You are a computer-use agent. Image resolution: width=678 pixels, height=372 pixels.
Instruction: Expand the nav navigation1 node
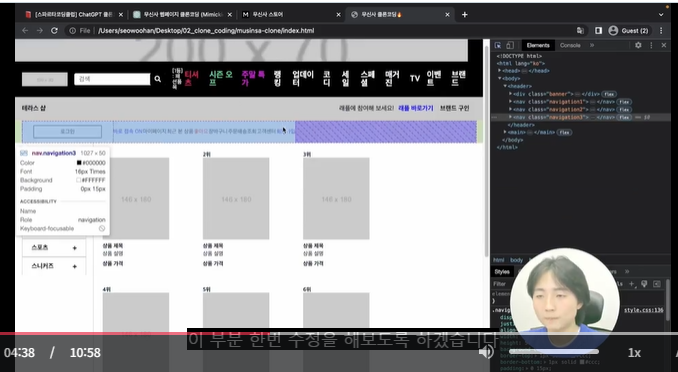(510, 102)
